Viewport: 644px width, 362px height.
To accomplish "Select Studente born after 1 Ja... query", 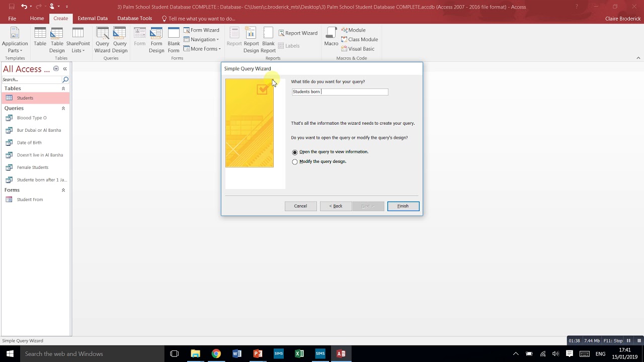I will (x=35, y=179).
